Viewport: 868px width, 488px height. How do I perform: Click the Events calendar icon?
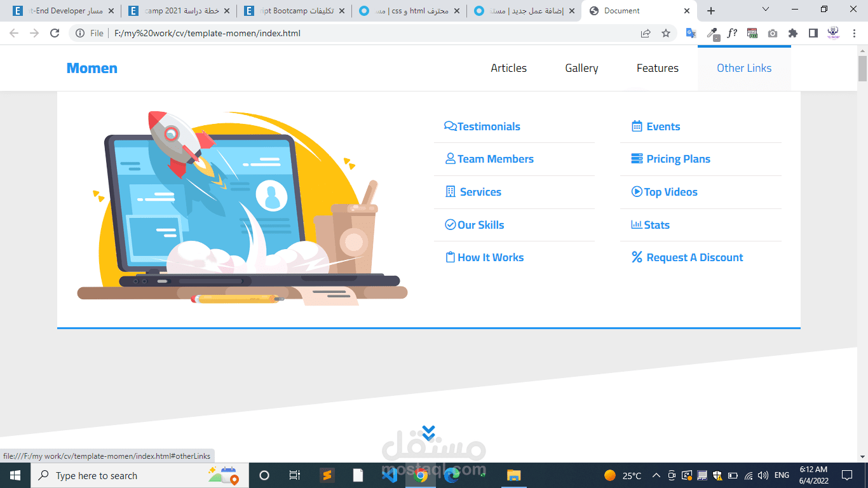636,126
